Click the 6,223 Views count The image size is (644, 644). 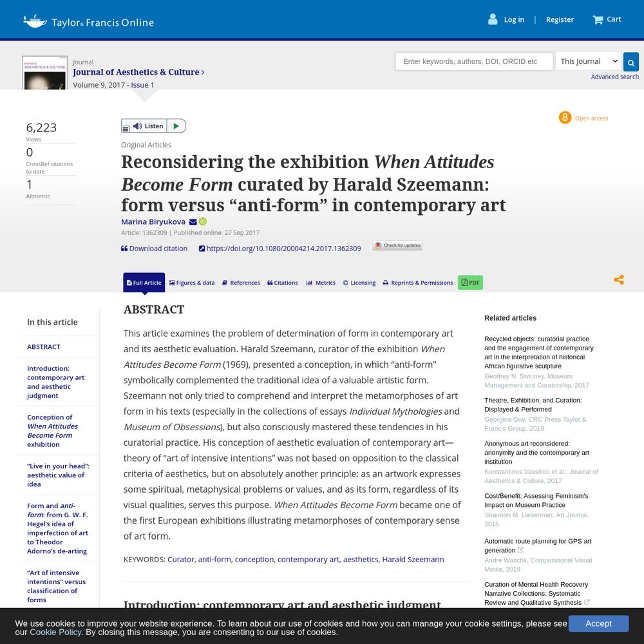[x=41, y=128]
